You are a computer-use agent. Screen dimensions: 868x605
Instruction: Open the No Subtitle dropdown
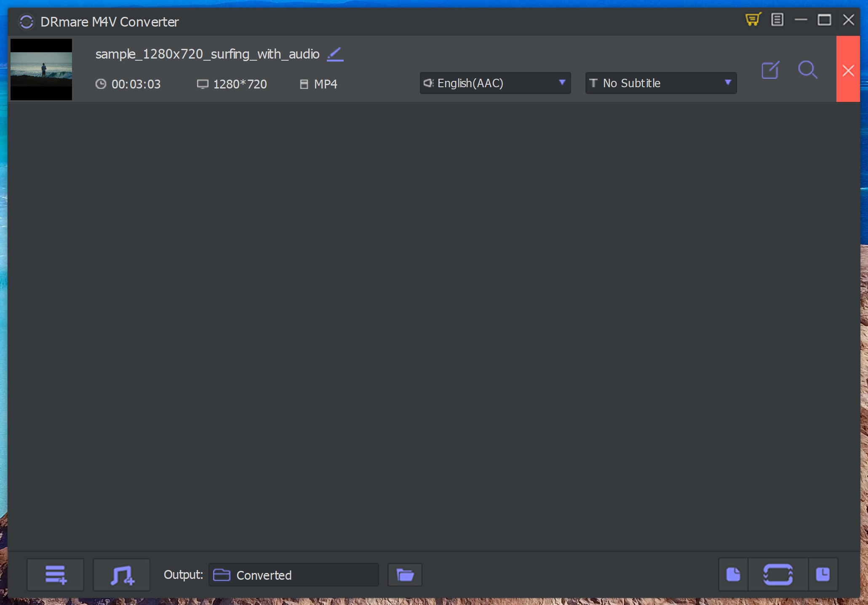point(661,83)
